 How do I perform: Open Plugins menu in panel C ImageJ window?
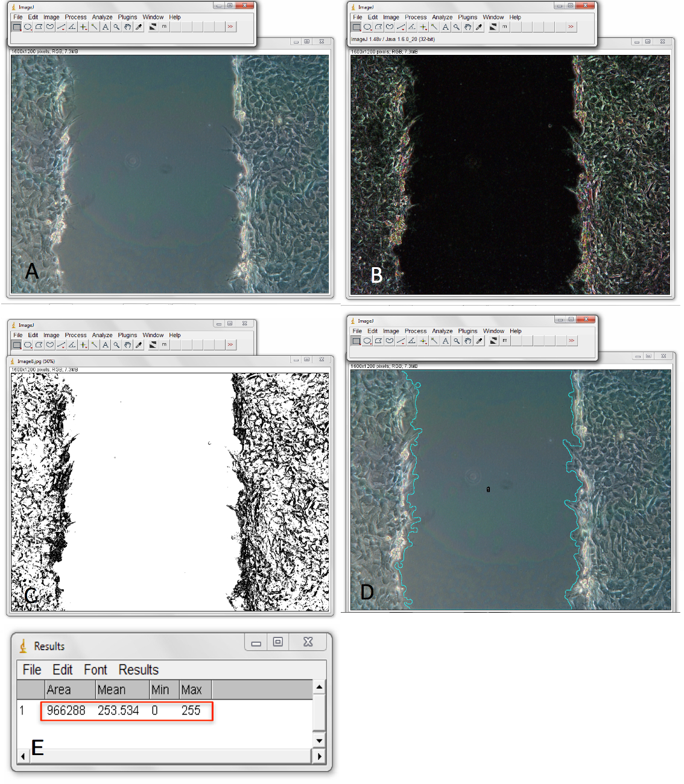click(x=127, y=335)
